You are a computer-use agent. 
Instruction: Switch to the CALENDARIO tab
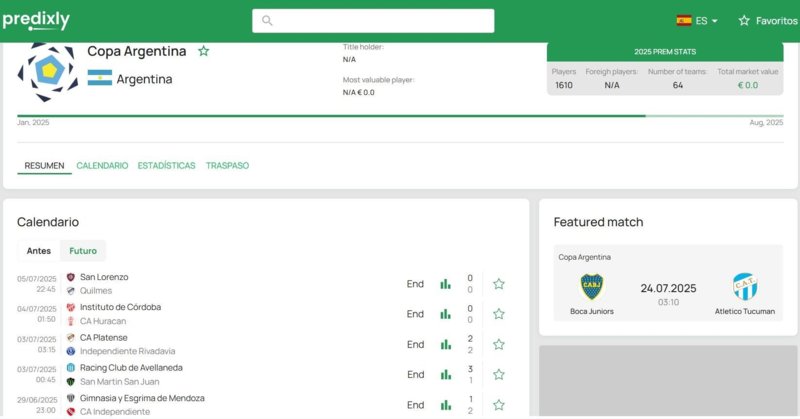click(102, 165)
